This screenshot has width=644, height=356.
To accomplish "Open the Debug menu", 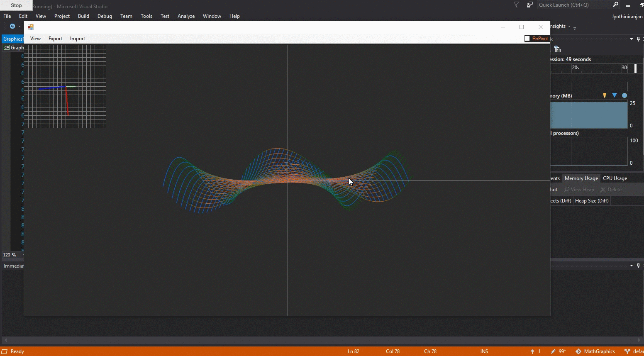I will 105,16.
